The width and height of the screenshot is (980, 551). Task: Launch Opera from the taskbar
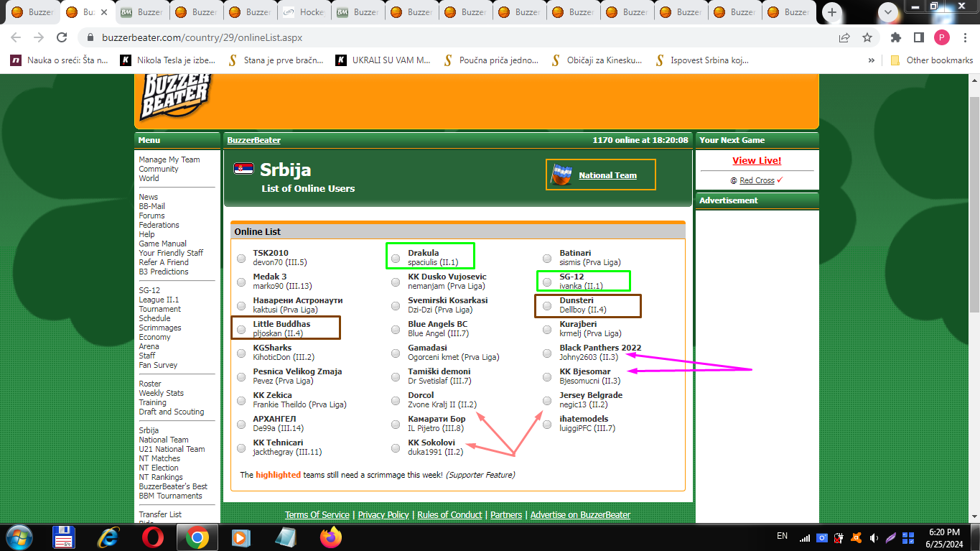[x=152, y=537]
